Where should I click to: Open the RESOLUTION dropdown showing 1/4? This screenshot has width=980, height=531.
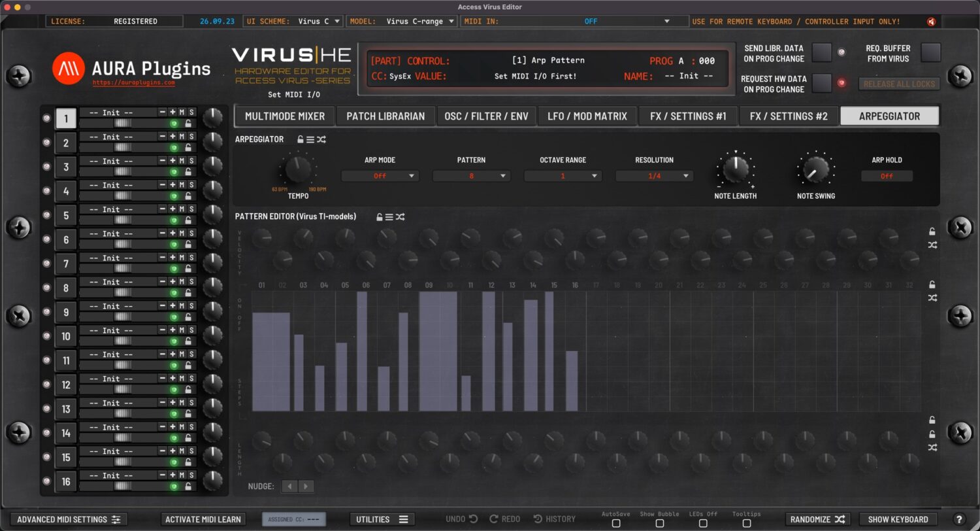(655, 176)
